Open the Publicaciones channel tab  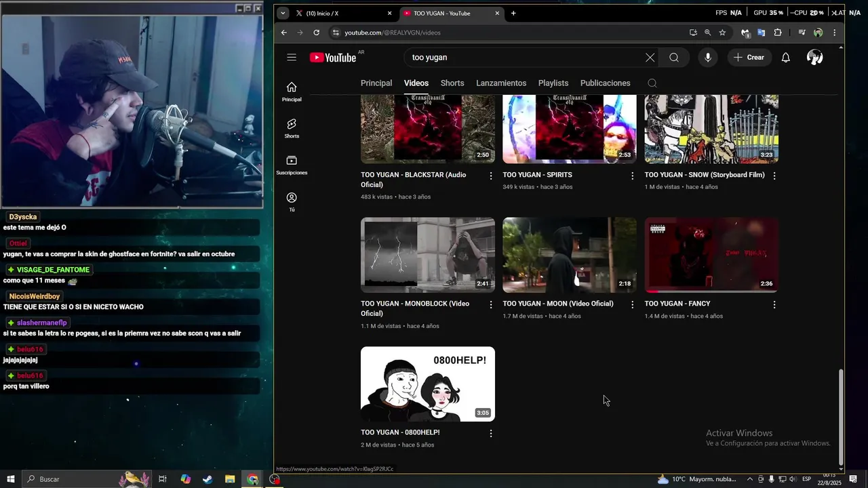tap(606, 83)
